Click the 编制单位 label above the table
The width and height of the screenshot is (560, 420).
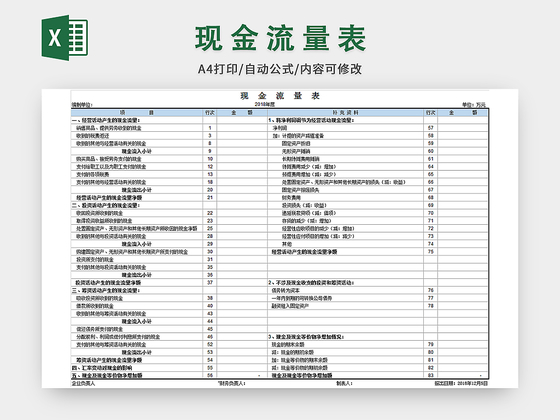tap(82, 105)
